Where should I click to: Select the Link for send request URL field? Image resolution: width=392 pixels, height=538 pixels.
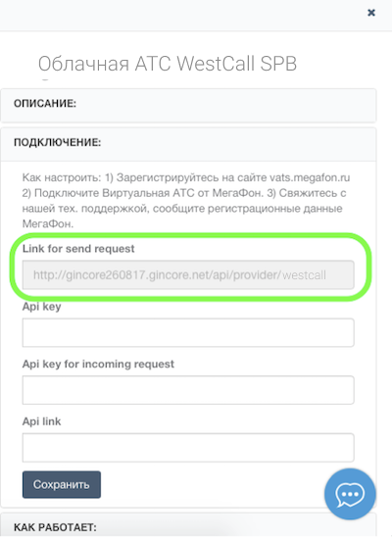point(188,274)
